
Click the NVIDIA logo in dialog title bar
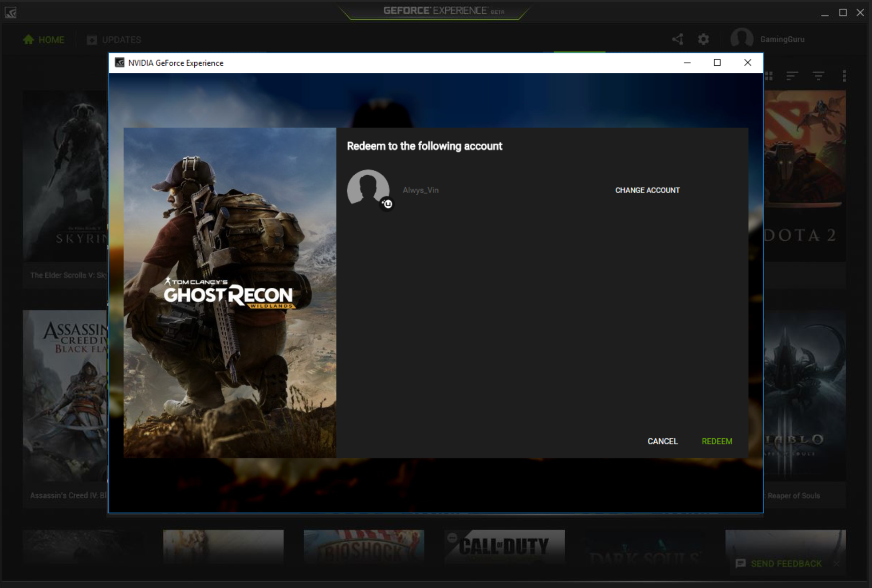[x=119, y=63]
